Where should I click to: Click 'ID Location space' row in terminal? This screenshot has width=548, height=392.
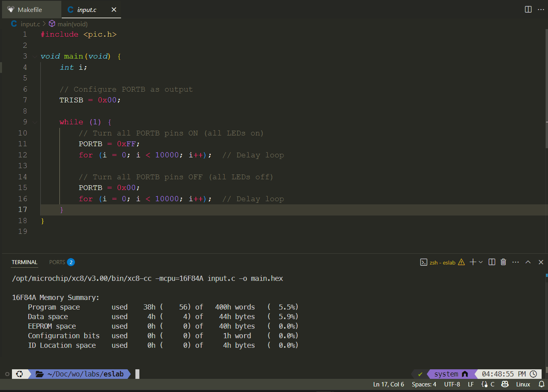163,345
